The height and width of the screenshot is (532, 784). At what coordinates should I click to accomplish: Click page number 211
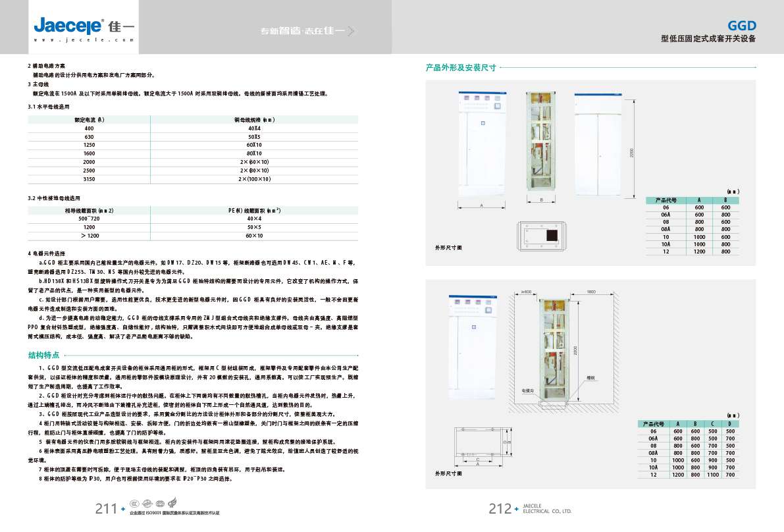point(106,509)
